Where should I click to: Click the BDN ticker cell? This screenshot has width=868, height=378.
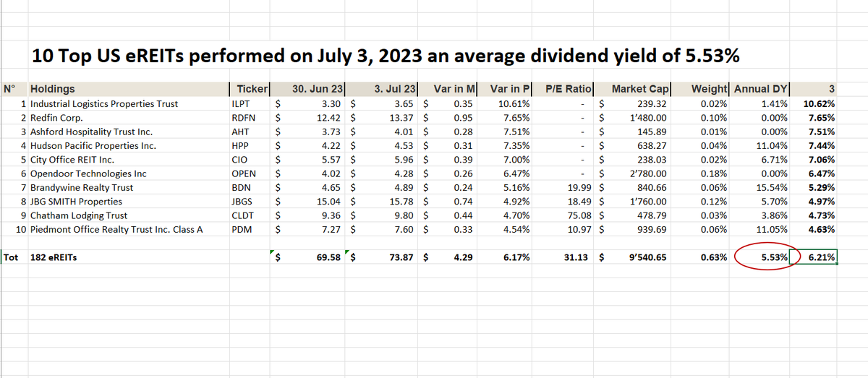click(x=250, y=188)
